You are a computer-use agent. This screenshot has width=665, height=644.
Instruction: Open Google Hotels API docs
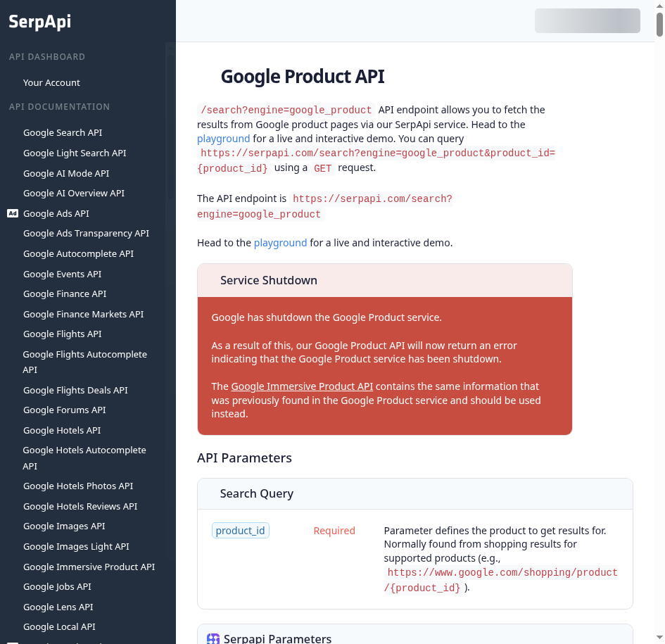pos(62,431)
